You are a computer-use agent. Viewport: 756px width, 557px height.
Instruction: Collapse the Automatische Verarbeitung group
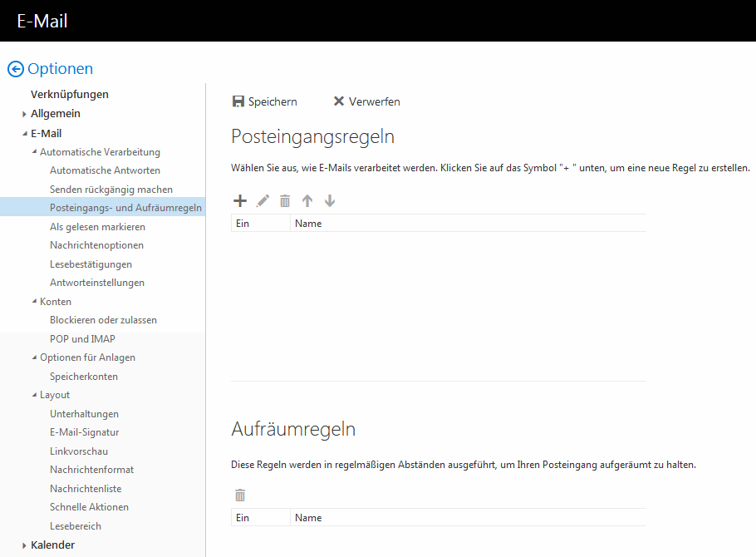(34, 152)
